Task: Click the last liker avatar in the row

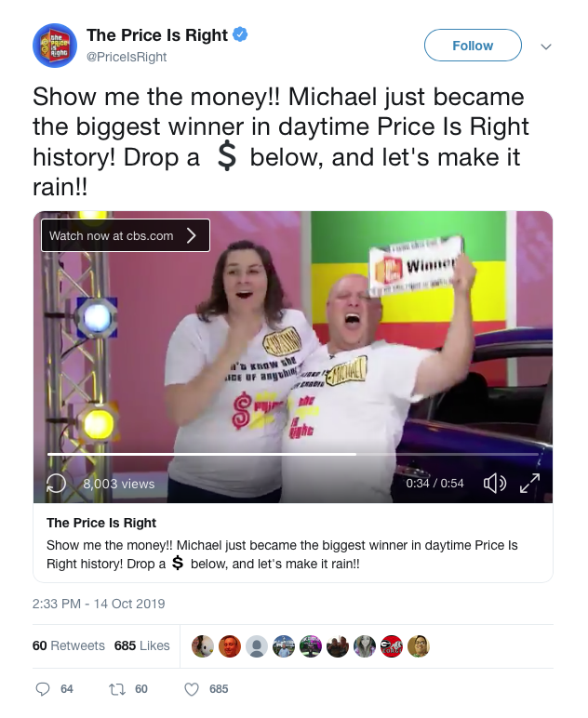Action: coord(419,646)
